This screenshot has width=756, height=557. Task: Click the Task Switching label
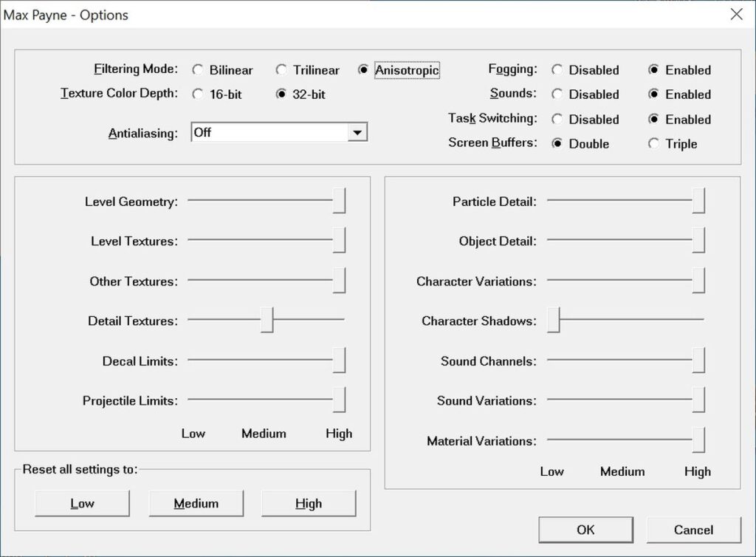click(x=492, y=118)
